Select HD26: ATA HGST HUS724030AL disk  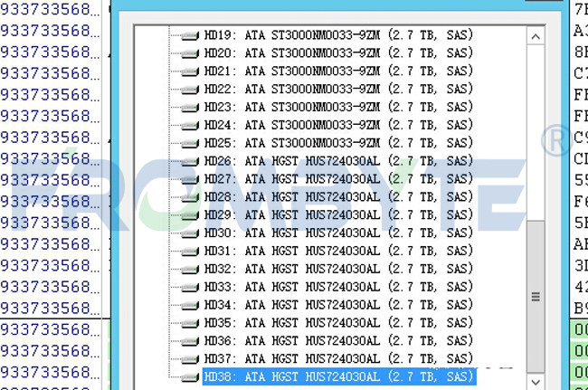click(339, 161)
